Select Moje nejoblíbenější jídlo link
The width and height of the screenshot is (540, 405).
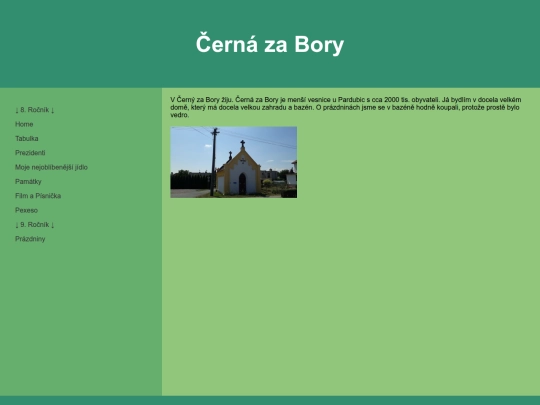[x=51, y=167]
